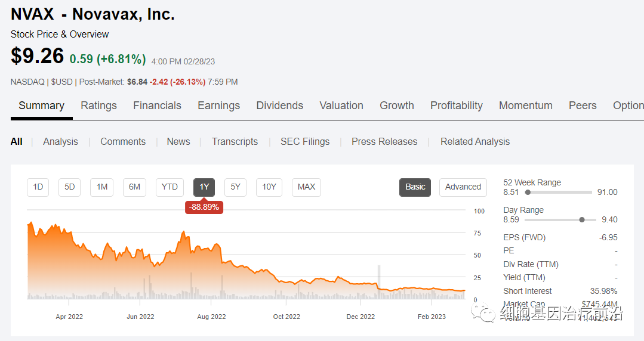Click the Day Range slider marker
644x341 pixels.
pyautogui.click(x=582, y=220)
